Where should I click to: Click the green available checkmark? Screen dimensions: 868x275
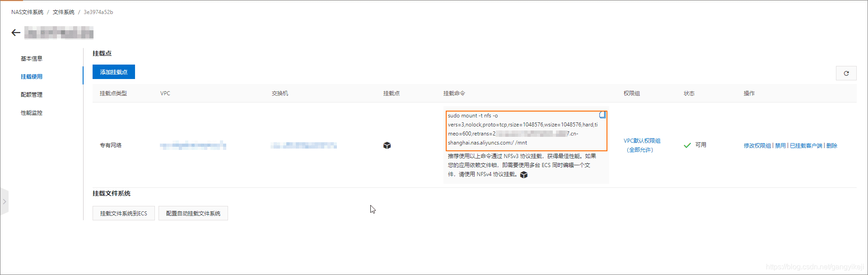687,145
